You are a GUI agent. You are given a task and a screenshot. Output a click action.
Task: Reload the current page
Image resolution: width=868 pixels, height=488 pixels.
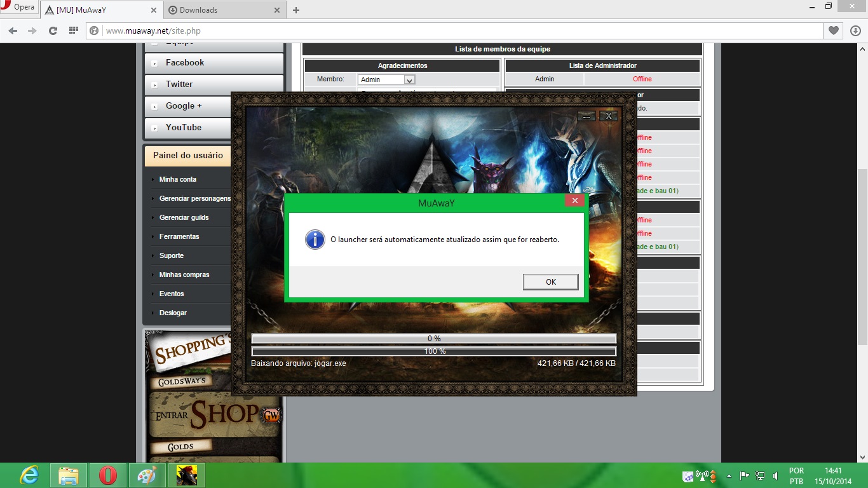53,30
